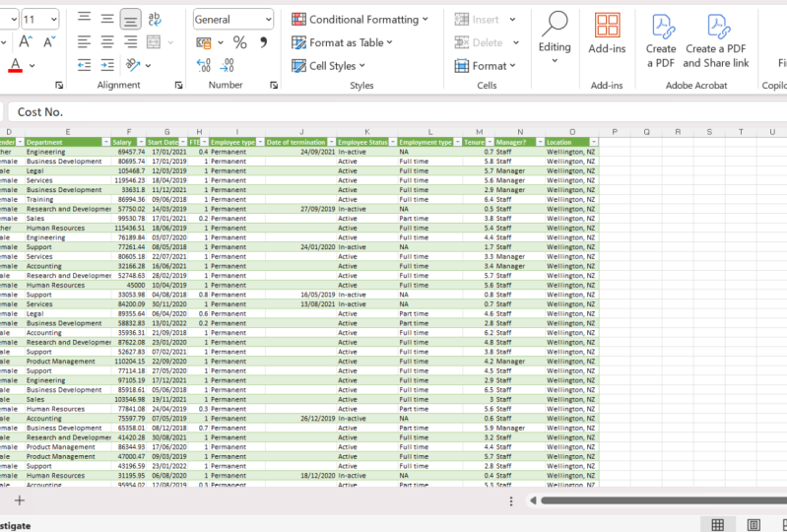
Task: Apply comma style
Action: 264,42
